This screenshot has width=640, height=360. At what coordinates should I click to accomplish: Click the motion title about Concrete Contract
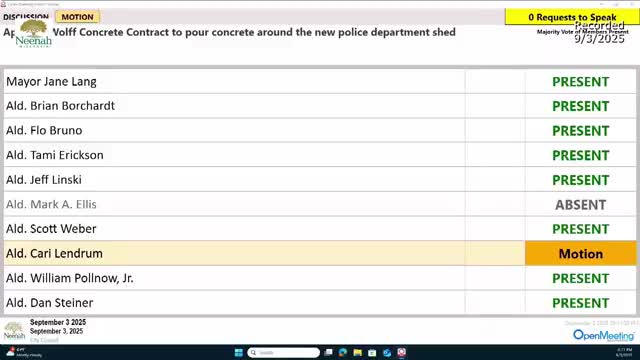[x=229, y=32]
